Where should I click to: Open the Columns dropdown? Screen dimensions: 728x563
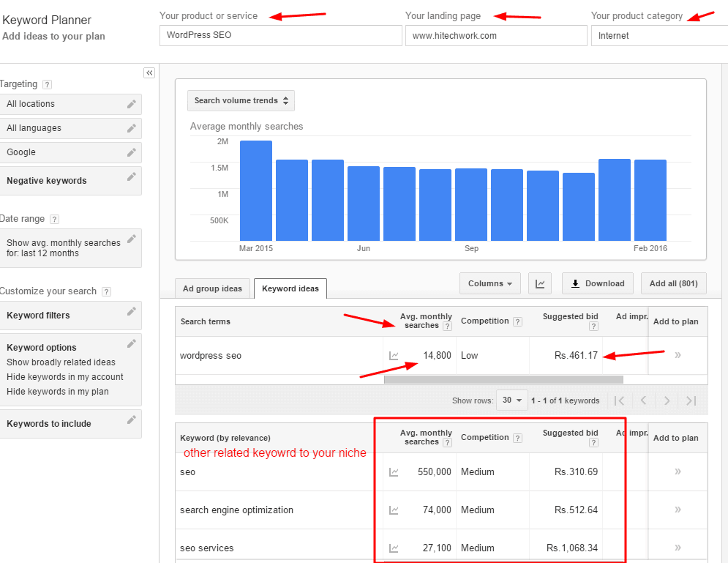[x=489, y=283]
